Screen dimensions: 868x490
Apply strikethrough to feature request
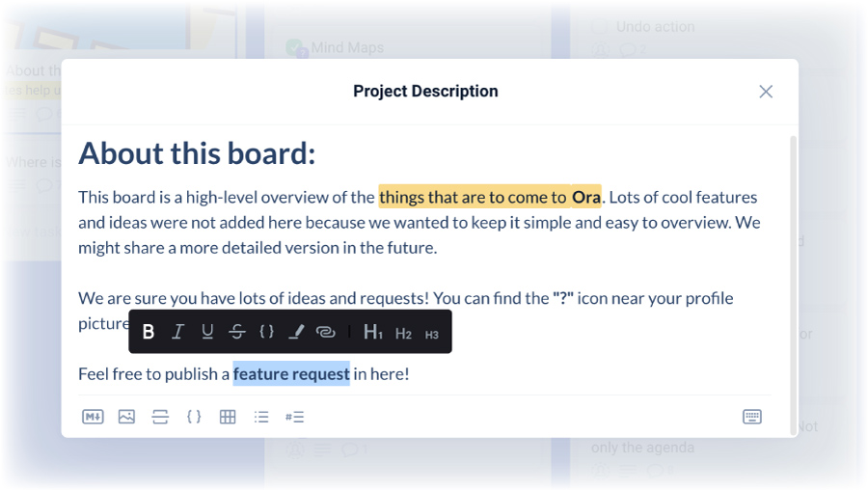click(x=237, y=332)
